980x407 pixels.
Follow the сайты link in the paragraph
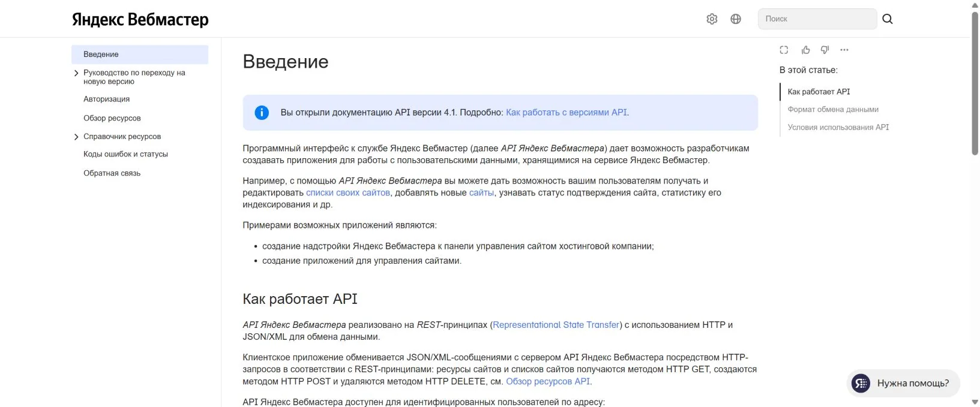481,192
